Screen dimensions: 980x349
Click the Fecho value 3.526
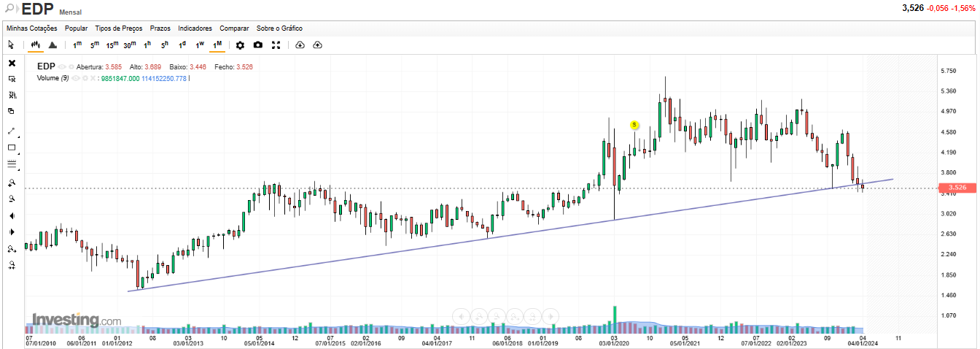tap(244, 67)
